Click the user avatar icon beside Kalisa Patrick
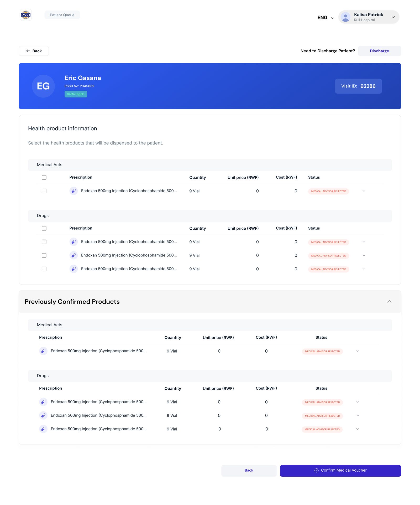 345,17
